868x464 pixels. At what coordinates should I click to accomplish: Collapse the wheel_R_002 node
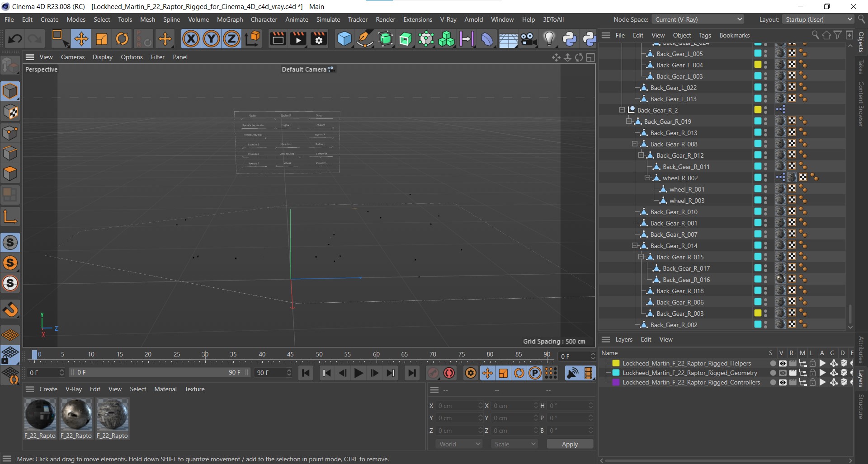point(647,178)
